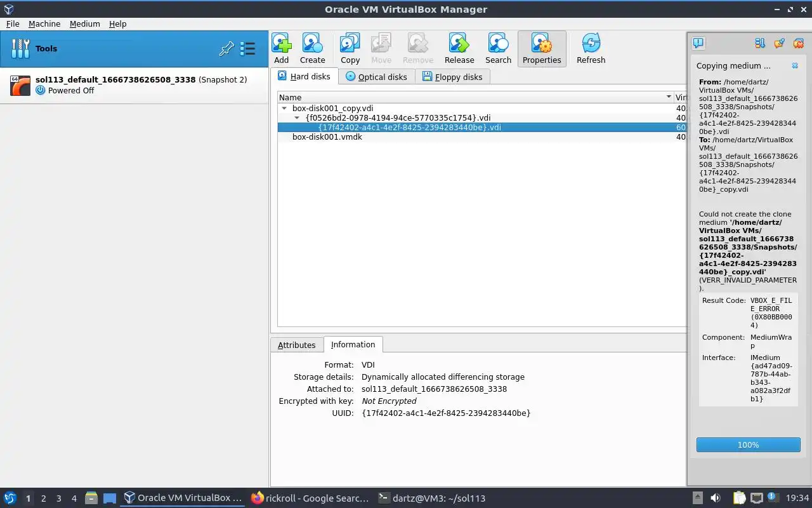Open the Medium menu
Image resolution: width=812 pixels, height=508 pixels.
[x=85, y=23]
